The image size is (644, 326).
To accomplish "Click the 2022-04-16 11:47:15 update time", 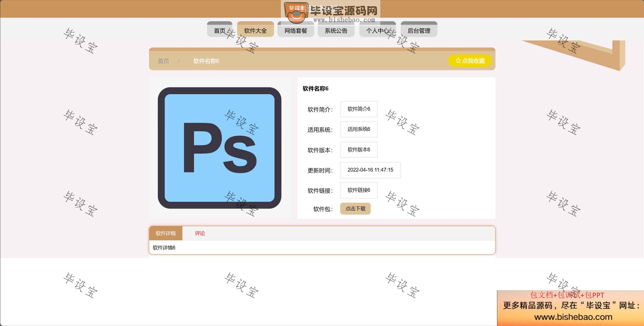I will point(370,170).
